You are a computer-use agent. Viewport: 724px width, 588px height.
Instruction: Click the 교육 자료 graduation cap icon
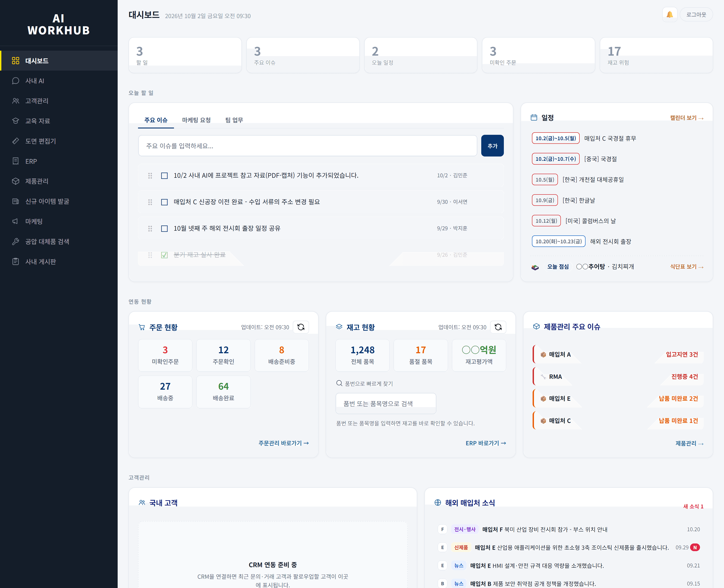coord(16,121)
